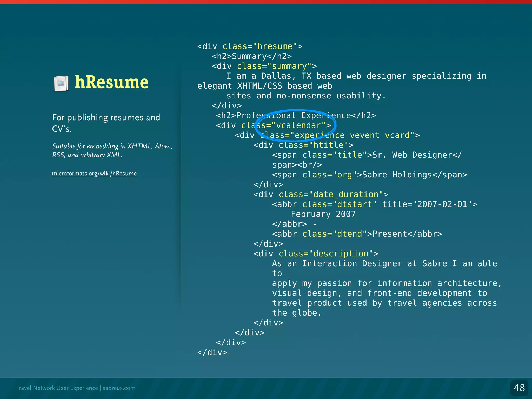Screen dimensions: 532x399
Task: Click the dtend 'Present' abbr line
Action: pos(357,234)
